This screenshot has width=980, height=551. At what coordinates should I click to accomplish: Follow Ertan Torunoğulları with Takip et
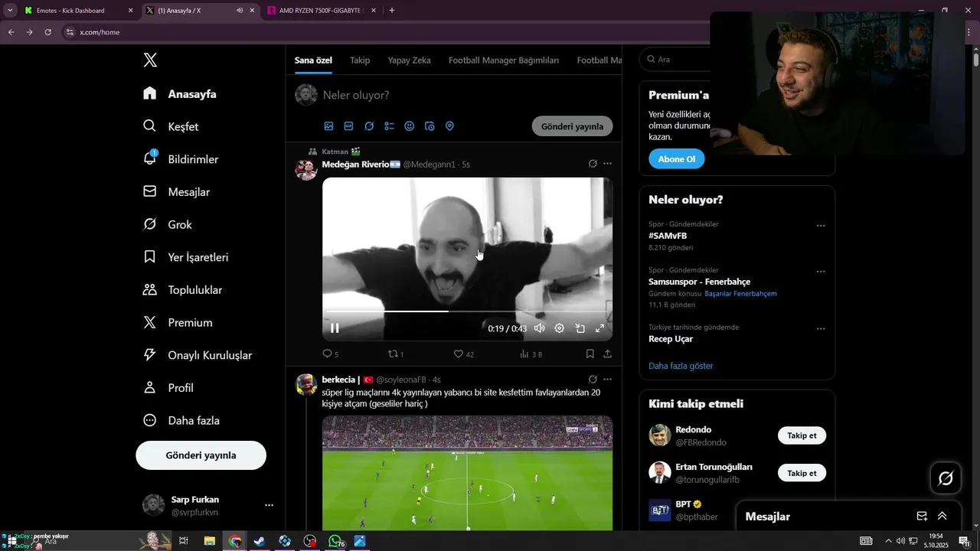coord(802,473)
